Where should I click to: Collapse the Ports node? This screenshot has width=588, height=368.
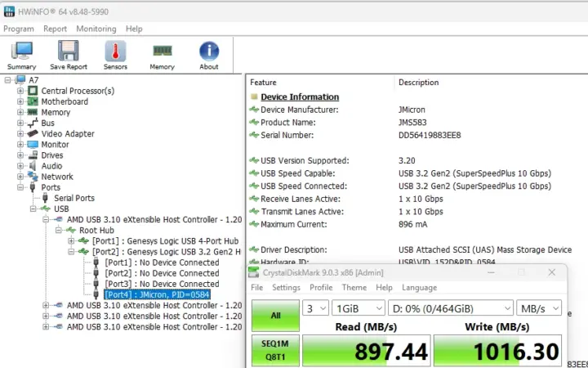coord(20,187)
